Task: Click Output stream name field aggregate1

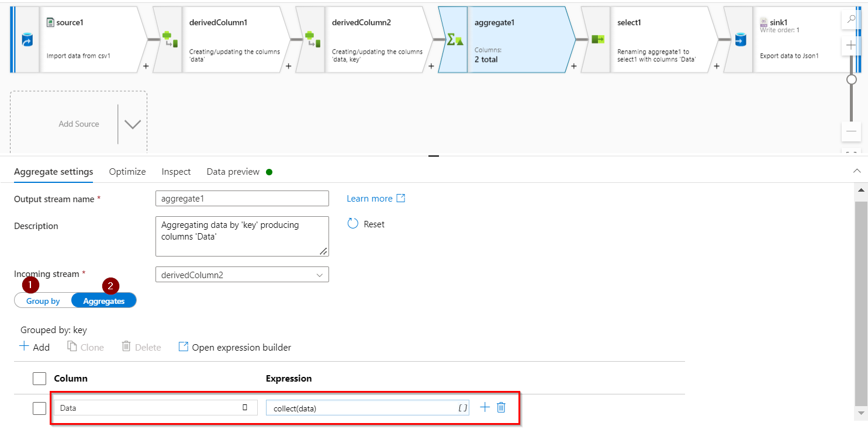Action: [242, 199]
